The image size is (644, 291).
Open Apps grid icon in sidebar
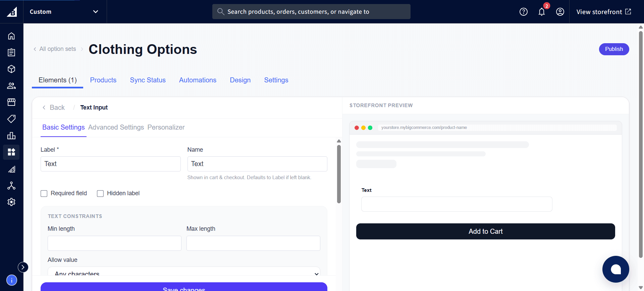click(11, 152)
